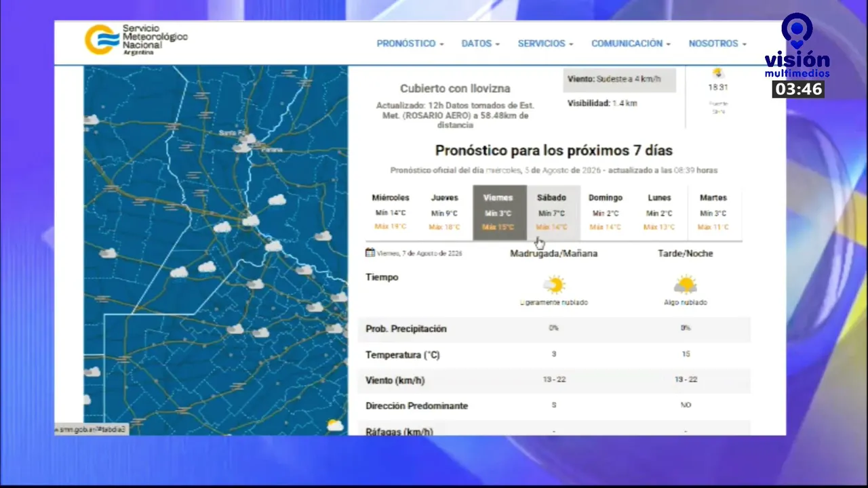Click the 'Ráfagas (km/h)' row label

(399, 430)
